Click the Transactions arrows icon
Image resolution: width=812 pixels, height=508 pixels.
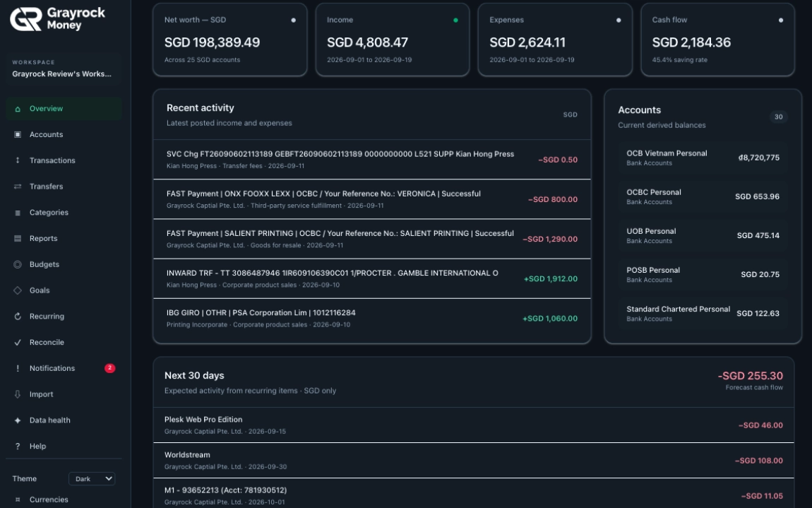pyautogui.click(x=18, y=160)
